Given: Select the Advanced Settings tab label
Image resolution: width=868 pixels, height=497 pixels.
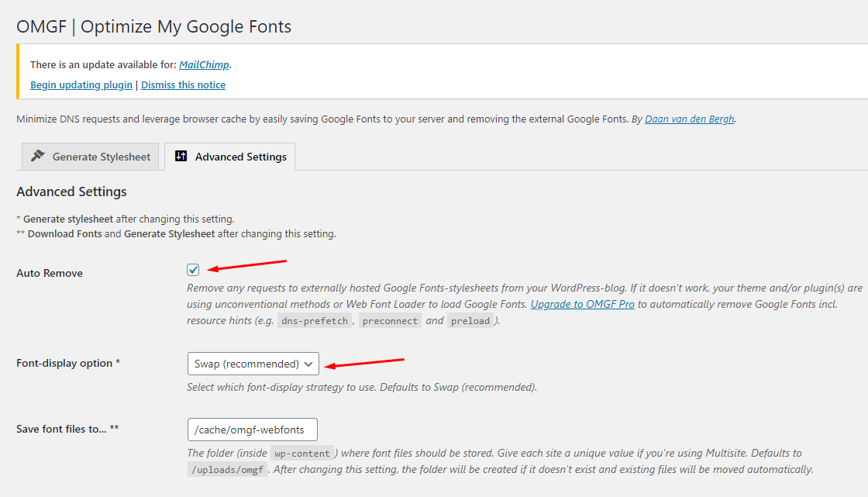Looking at the screenshot, I should (240, 157).
